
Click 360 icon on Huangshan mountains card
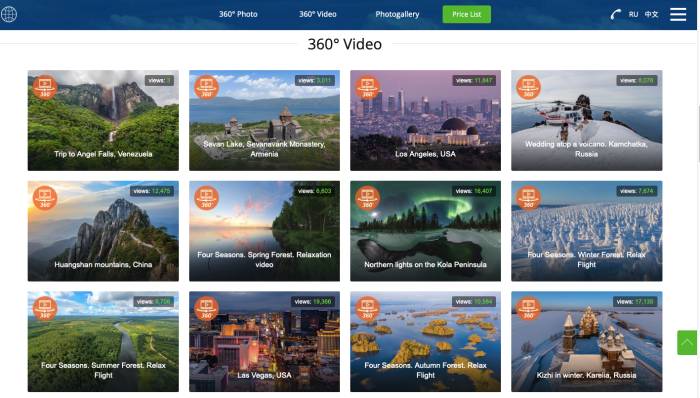45,198
